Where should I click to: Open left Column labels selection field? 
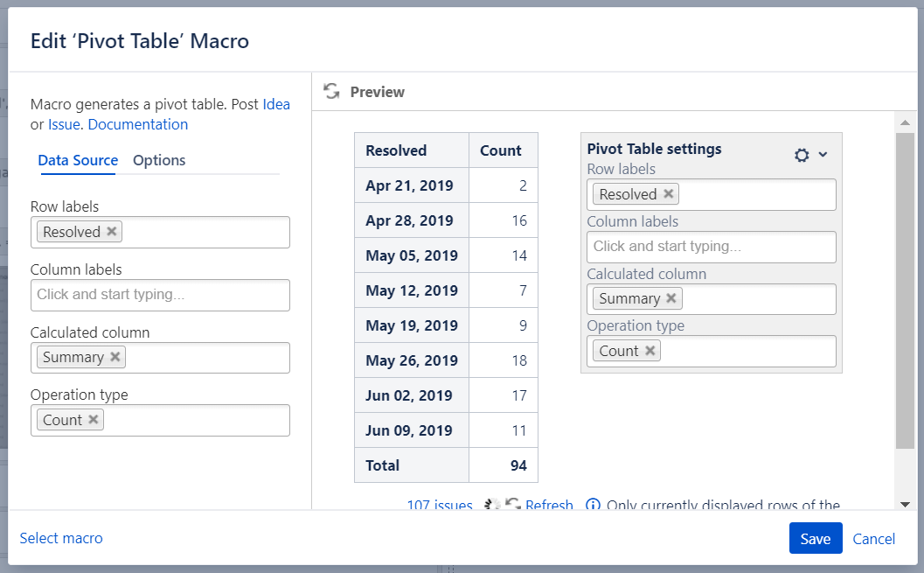pyautogui.click(x=160, y=295)
